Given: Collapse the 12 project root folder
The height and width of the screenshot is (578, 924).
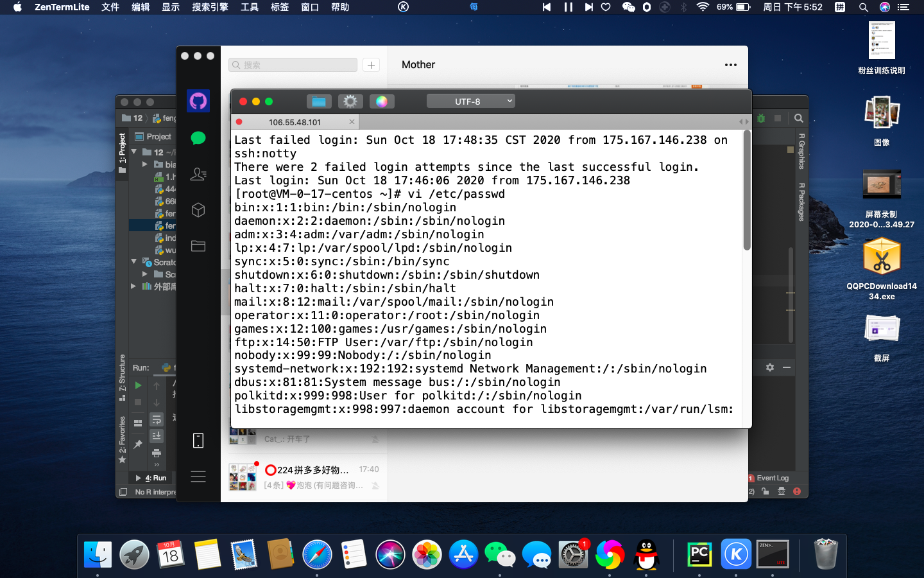Looking at the screenshot, I should pyautogui.click(x=134, y=152).
